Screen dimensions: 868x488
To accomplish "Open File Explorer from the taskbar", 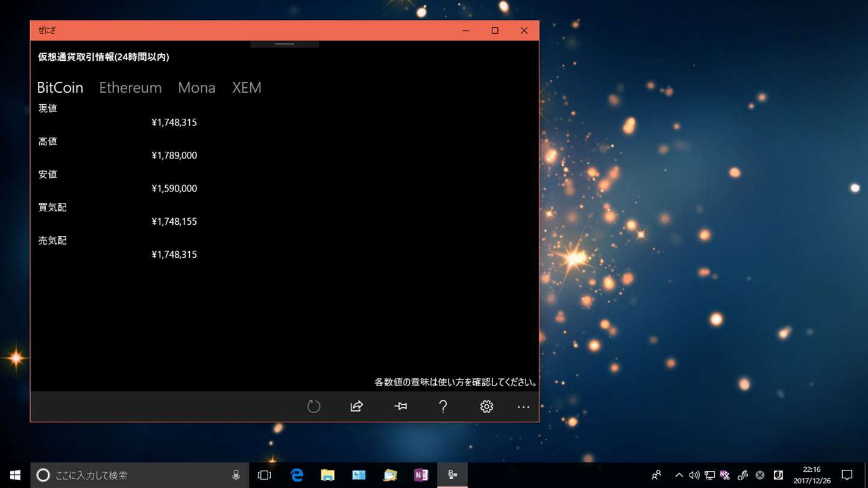I will pos(328,475).
